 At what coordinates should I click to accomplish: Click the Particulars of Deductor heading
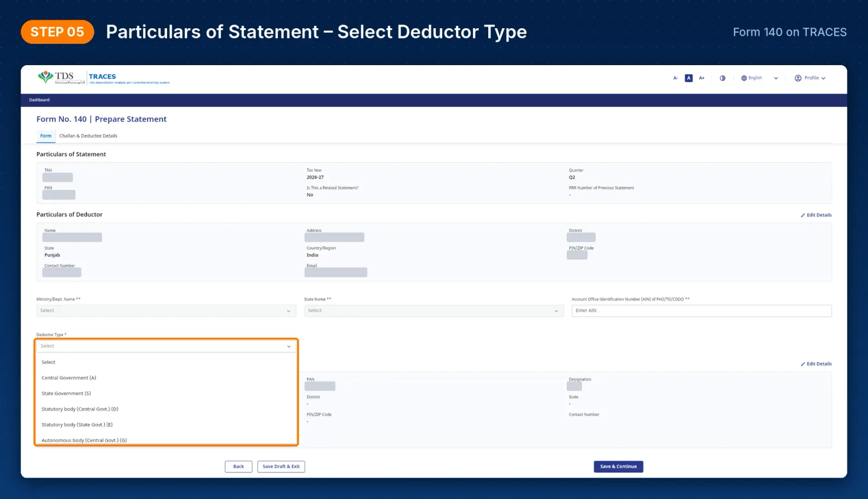tap(69, 214)
